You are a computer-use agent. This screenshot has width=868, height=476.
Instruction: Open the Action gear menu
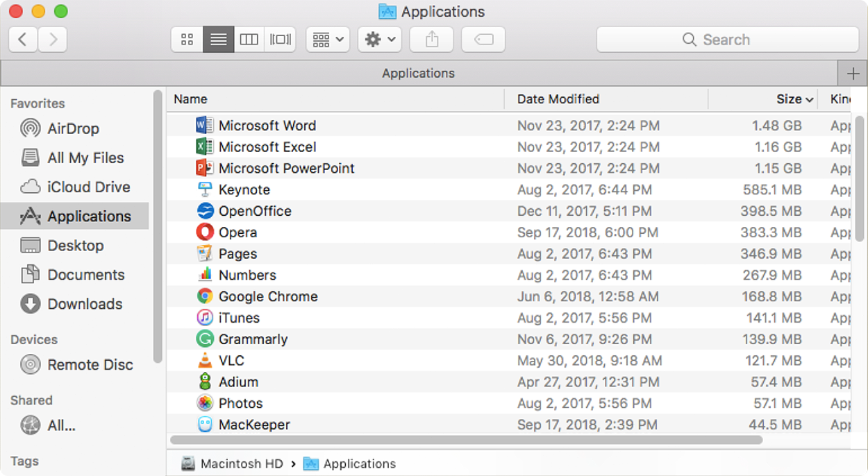click(x=380, y=40)
